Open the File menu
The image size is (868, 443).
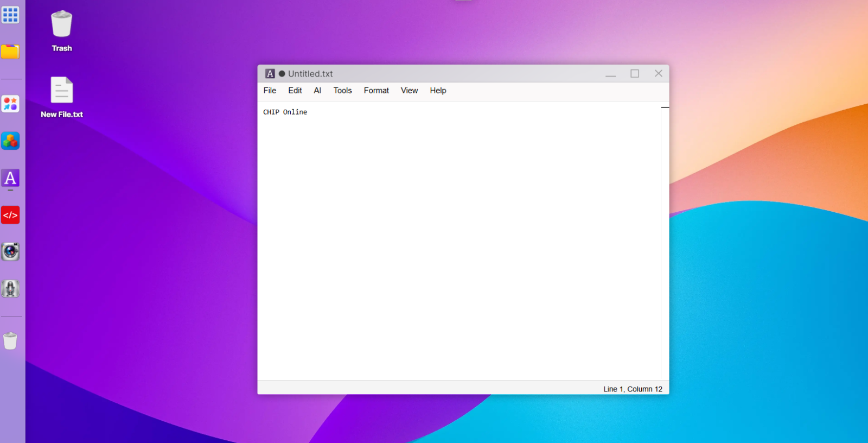pyautogui.click(x=270, y=91)
